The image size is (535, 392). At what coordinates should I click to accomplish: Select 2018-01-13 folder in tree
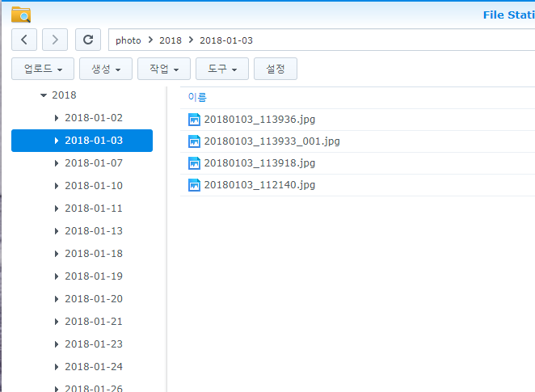(x=94, y=231)
